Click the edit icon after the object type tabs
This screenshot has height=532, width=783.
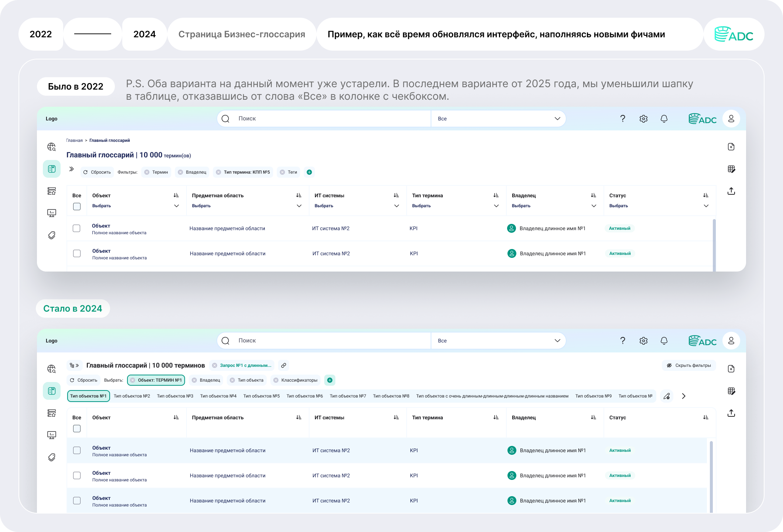(667, 396)
